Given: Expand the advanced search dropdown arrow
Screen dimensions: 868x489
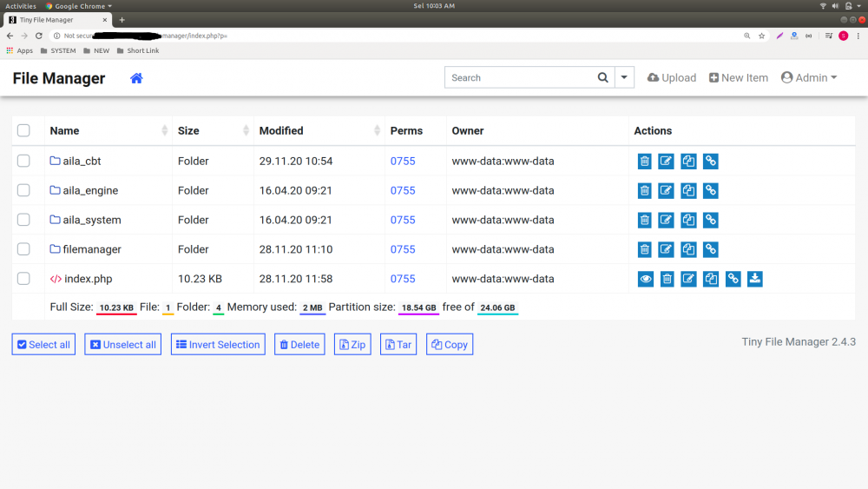Looking at the screenshot, I should click(x=624, y=77).
